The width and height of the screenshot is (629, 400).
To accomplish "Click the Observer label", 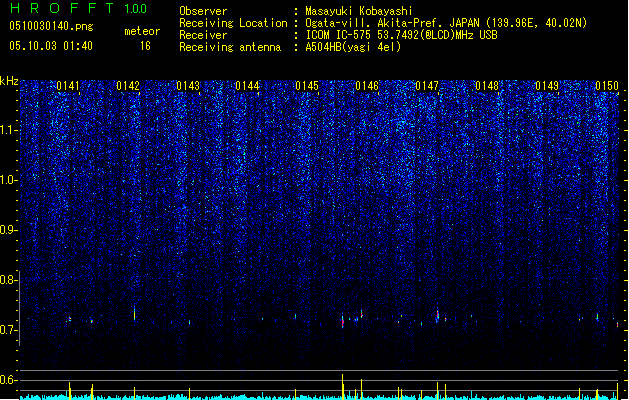I will (203, 11).
